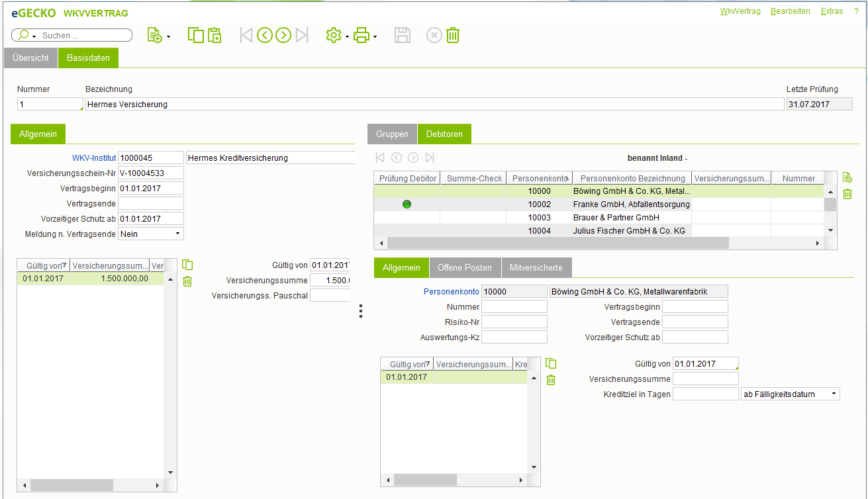Viewport: 868px width, 499px height.
Task: Select the Basisdaten tab
Action: click(88, 58)
